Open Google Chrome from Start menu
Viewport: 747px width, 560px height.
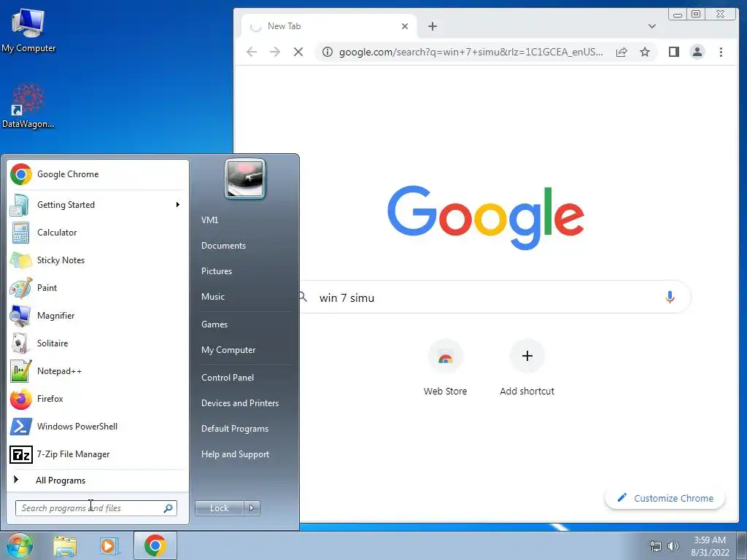point(98,174)
